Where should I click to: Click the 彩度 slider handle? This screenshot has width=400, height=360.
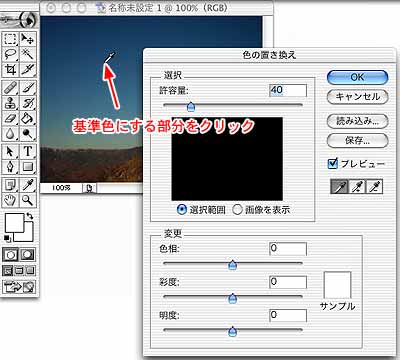pyautogui.click(x=232, y=298)
